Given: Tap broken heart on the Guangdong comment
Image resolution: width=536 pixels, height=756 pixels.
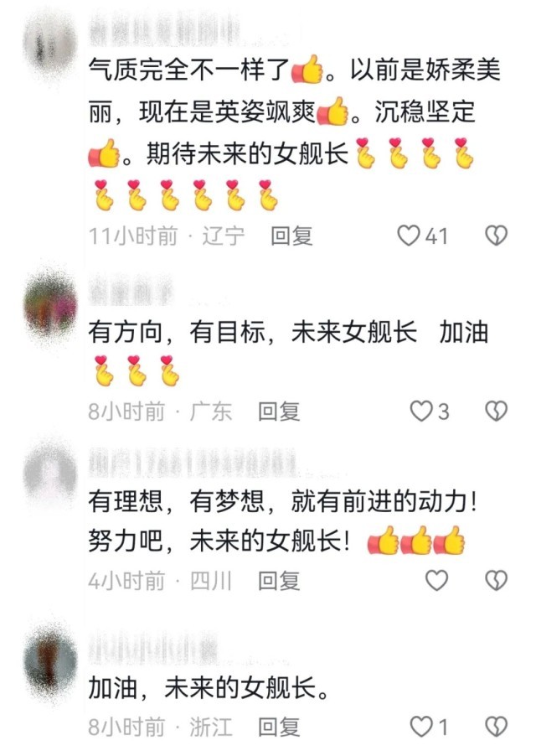Looking at the screenshot, I should [496, 412].
